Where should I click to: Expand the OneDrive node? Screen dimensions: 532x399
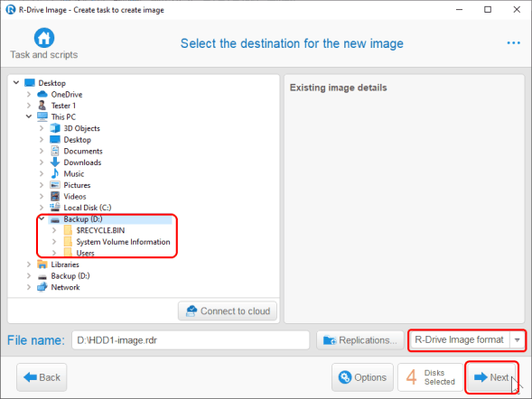click(29, 94)
